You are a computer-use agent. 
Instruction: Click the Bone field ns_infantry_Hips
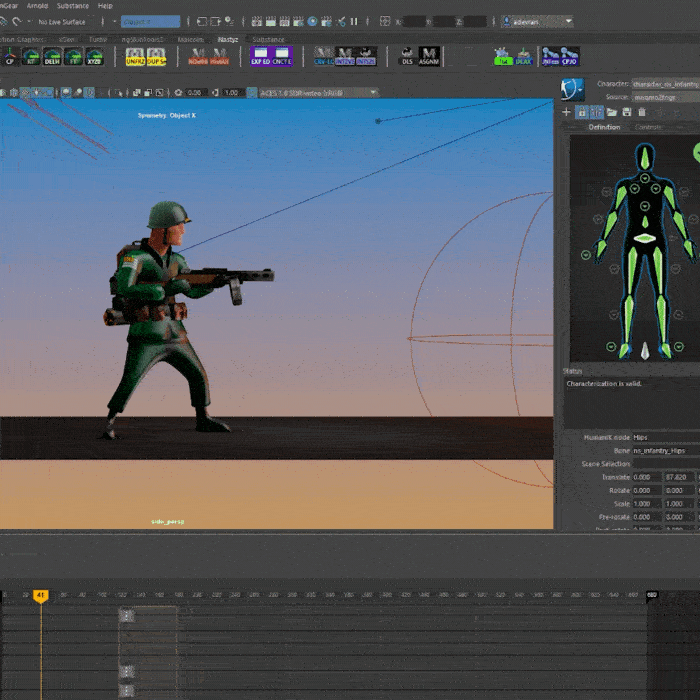[x=666, y=450]
